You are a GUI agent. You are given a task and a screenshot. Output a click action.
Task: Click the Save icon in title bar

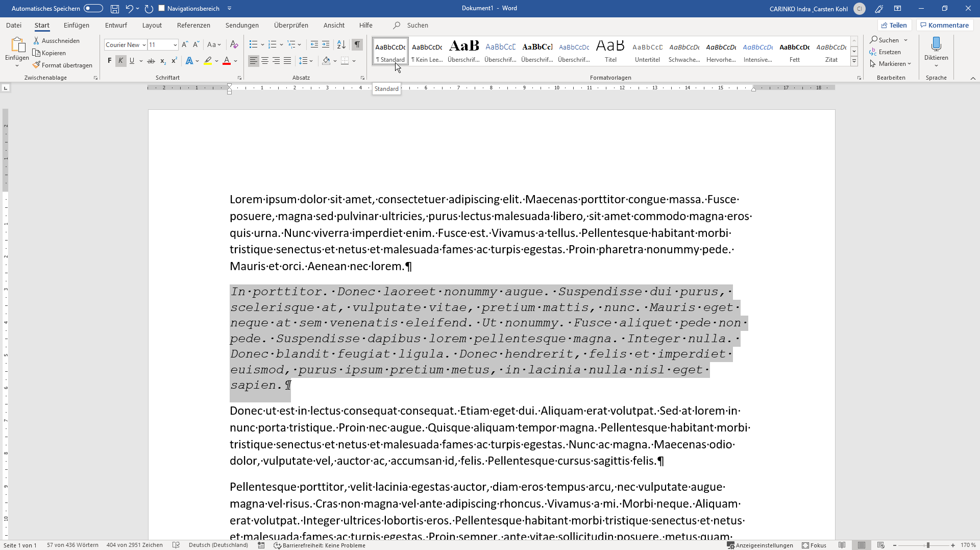click(115, 9)
